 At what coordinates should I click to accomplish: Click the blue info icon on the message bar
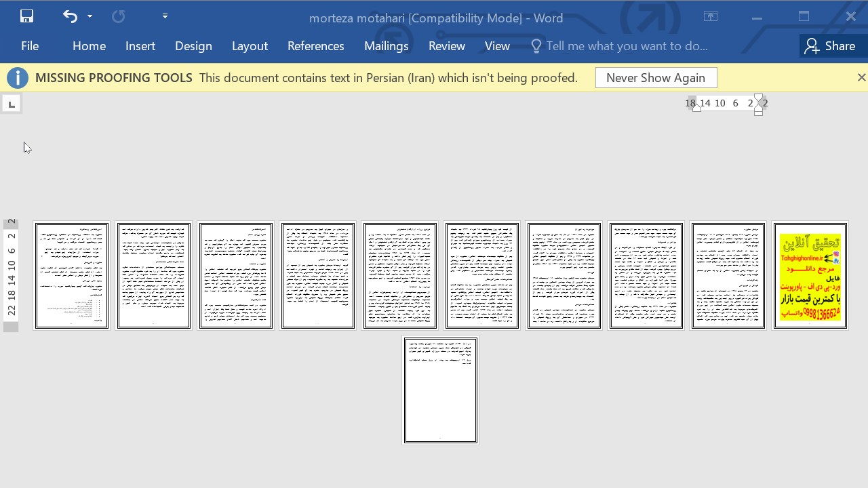[x=18, y=78]
